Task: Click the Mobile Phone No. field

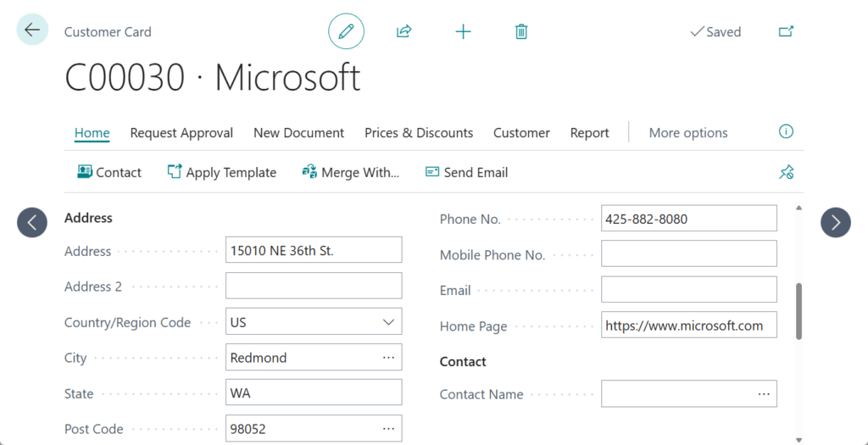Action: click(688, 253)
